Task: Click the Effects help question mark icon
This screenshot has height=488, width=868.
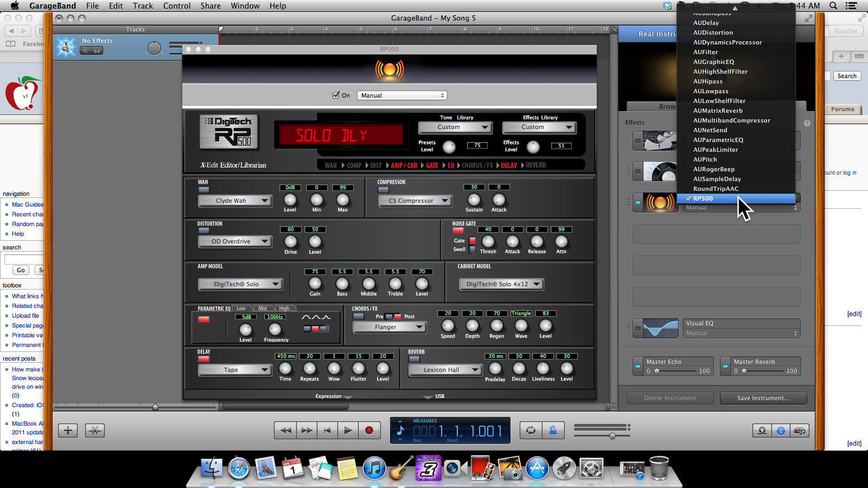Action: point(807,123)
